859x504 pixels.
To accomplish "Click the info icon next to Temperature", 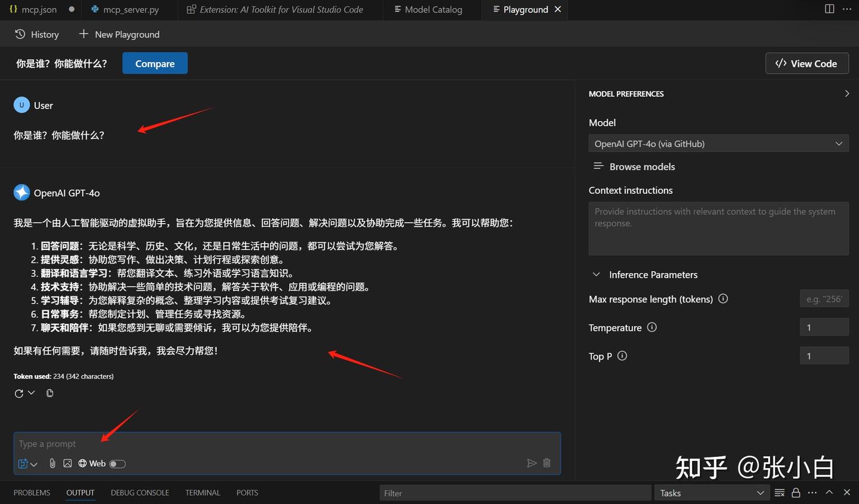I will pyautogui.click(x=652, y=327).
